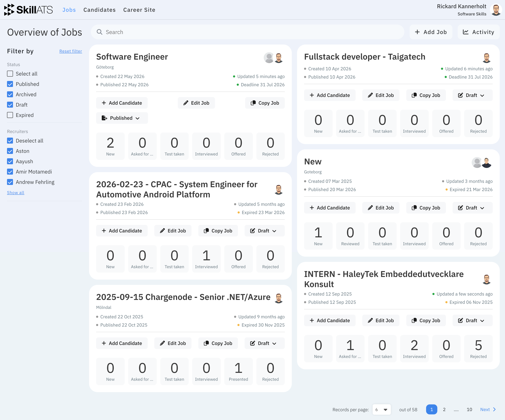Click plus icon on New job Add Candidate
The image size is (505, 420).
(x=312, y=208)
